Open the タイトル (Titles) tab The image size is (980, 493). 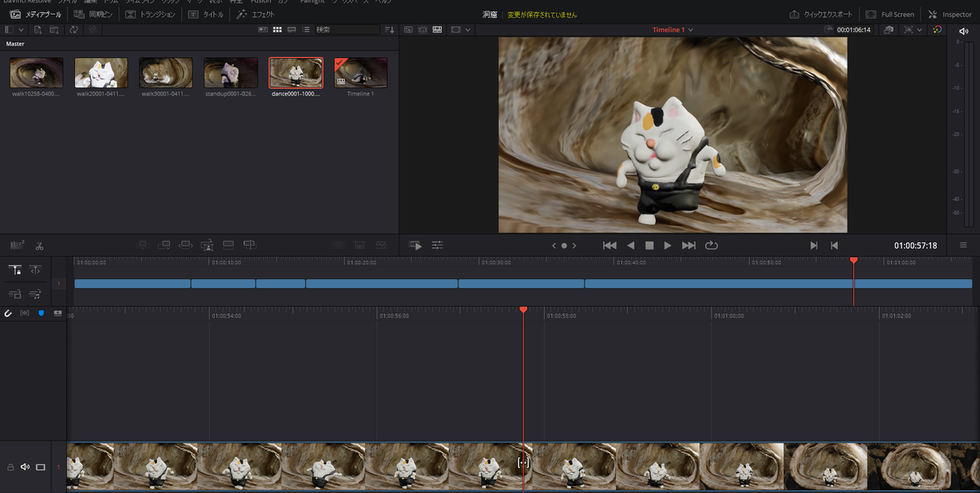205,15
